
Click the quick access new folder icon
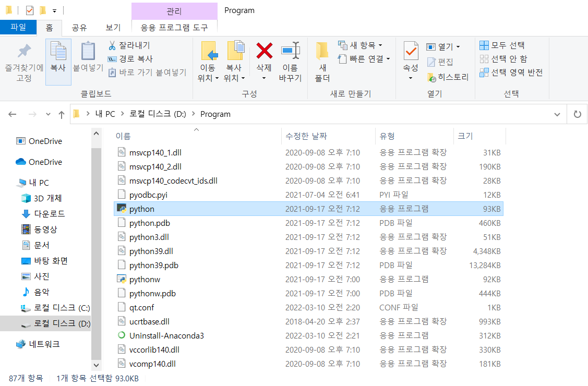click(x=43, y=10)
